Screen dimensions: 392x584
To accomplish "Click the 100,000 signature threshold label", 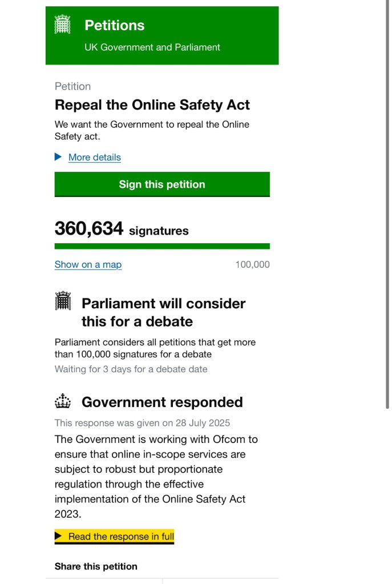I will click(x=252, y=265).
